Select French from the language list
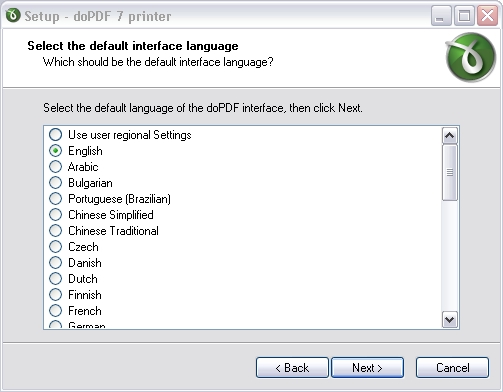 point(56,311)
